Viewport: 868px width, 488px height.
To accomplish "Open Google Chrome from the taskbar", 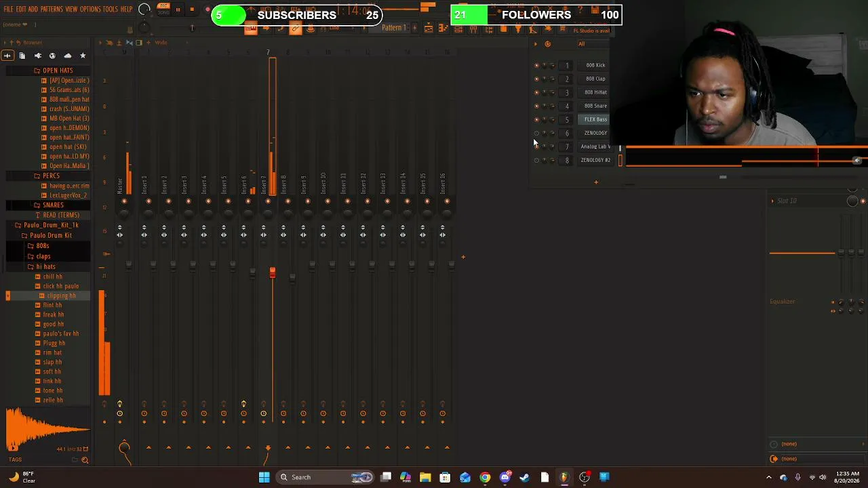I will click(485, 477).
